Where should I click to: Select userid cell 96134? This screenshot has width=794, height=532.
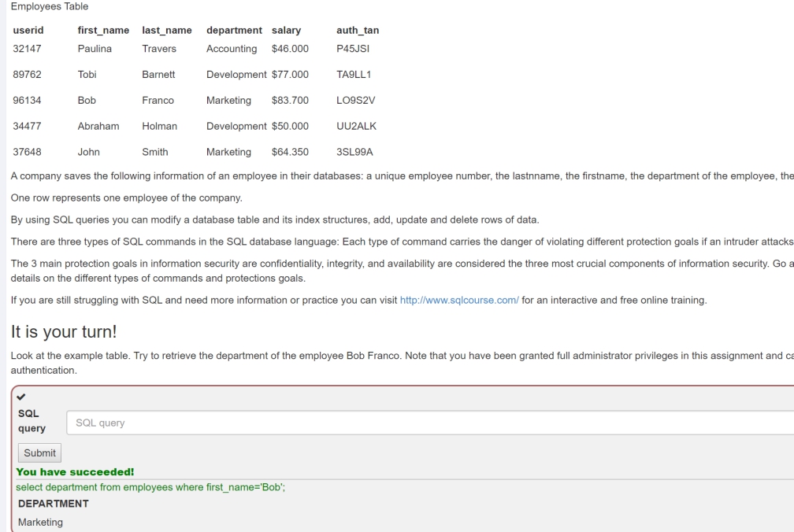(x=28, y=100)
